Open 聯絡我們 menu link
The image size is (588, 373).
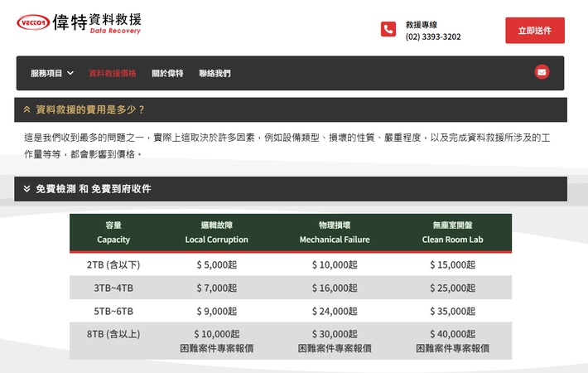click(x=214, y=73)
